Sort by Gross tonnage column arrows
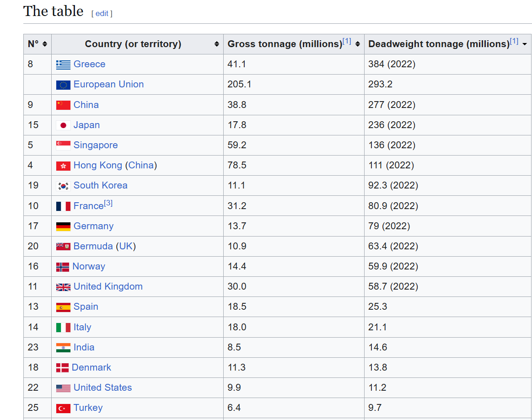This screenshot has width=532, height=420. point(357,44)
